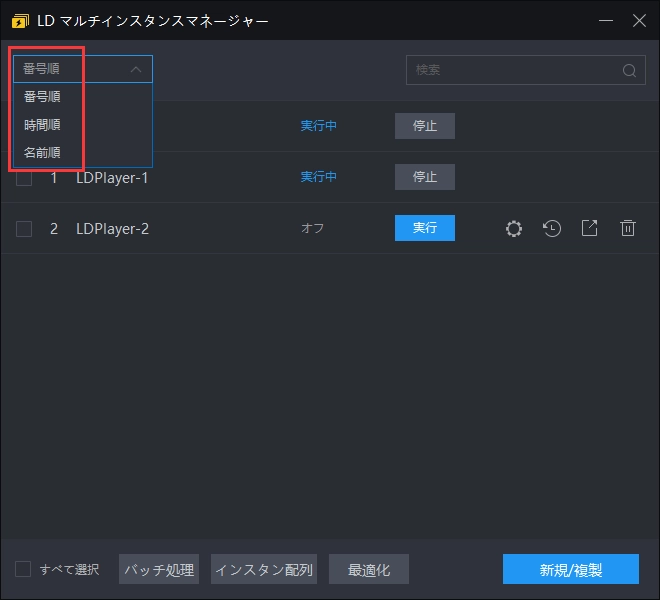Viewport: 660px width, 600px height.
Task: Focus the 検索 search field
Action: 526,70
